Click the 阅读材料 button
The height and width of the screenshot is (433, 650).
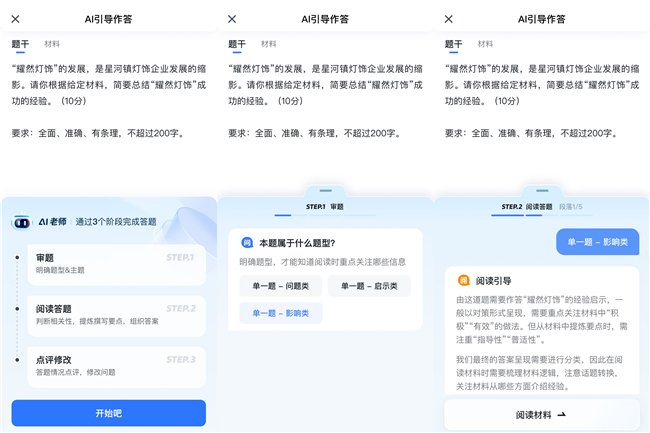click(541, 415)
